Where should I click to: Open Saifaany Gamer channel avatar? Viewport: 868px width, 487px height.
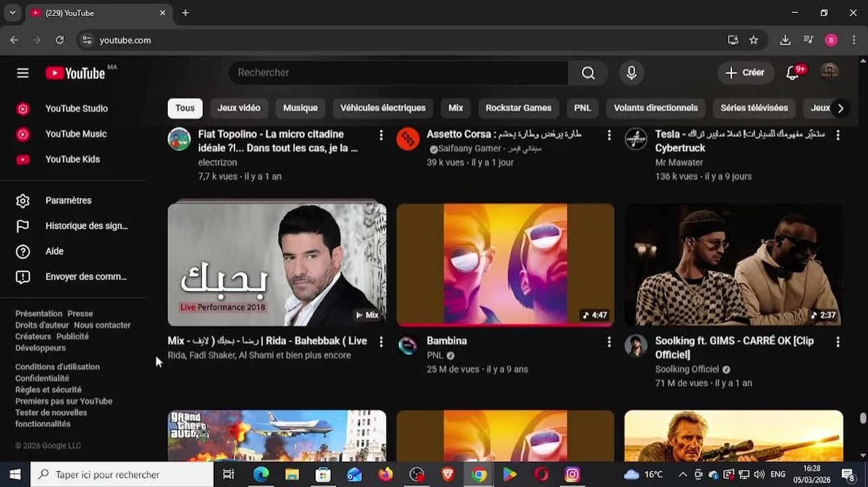(x=408, y=139)
